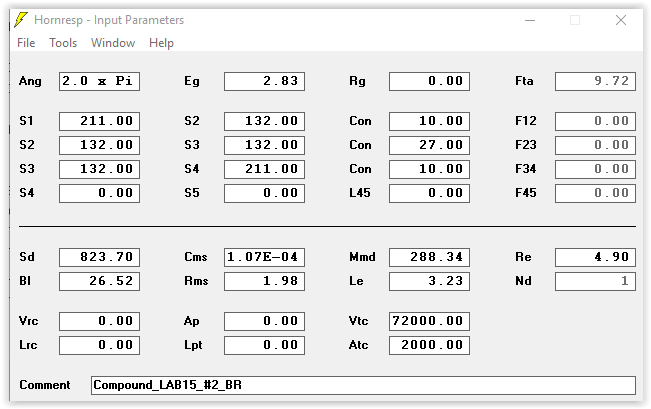
Task: Select the Ap input field
Action: tap(264, 321)
